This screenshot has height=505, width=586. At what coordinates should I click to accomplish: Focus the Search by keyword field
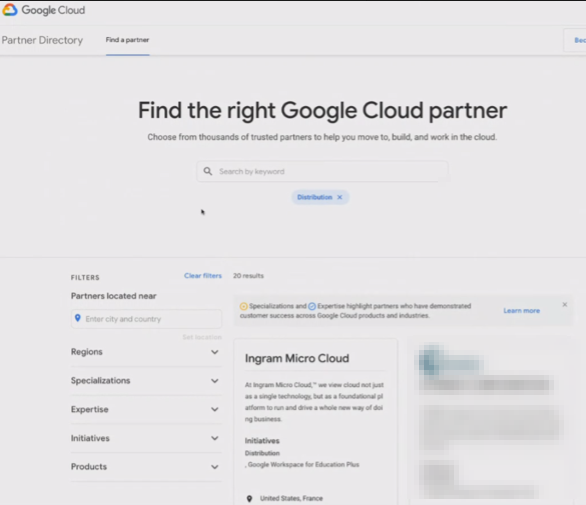pos(322,172)
